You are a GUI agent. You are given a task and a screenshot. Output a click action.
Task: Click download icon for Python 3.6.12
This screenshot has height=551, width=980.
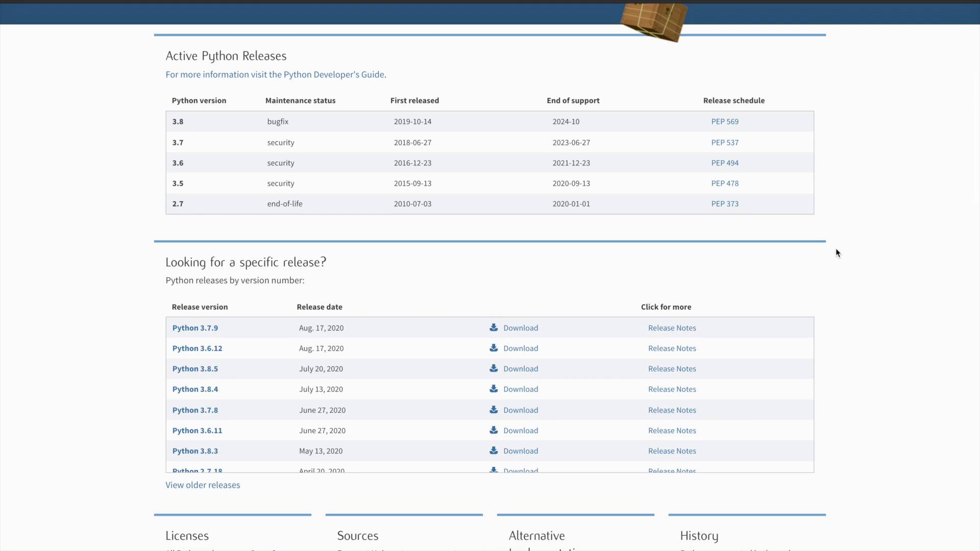pos(494,348)
